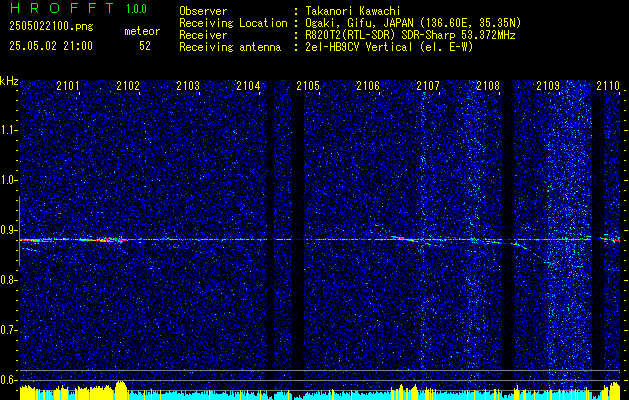Click the 2106 time marker
Viewport: 629px width, 400px height.
pos(368,85)
